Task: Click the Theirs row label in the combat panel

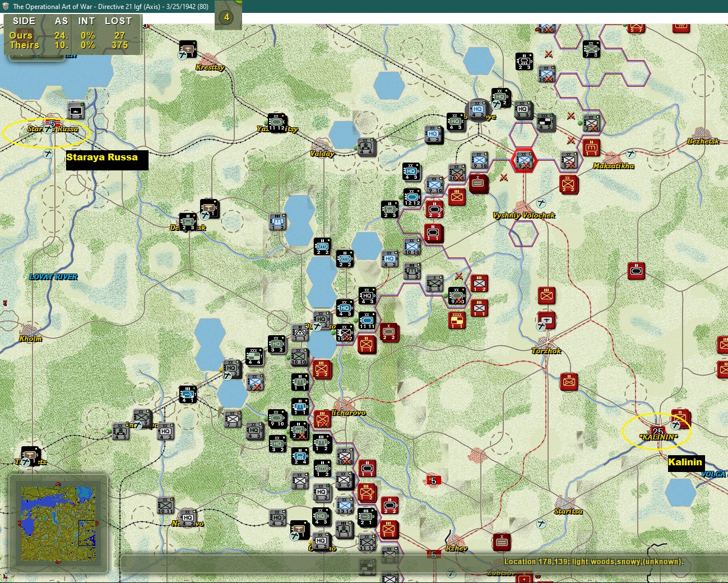Action: coord(24,45)
